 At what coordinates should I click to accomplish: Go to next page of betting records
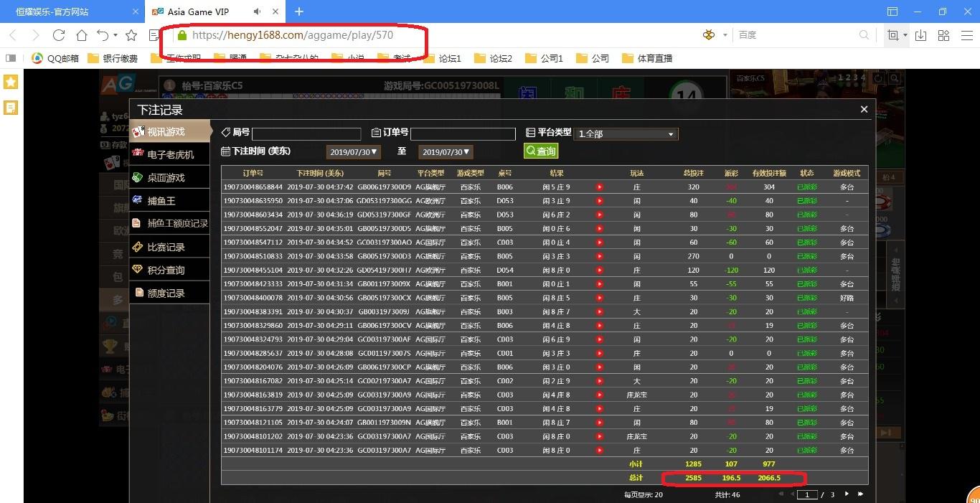pos(847,494)
